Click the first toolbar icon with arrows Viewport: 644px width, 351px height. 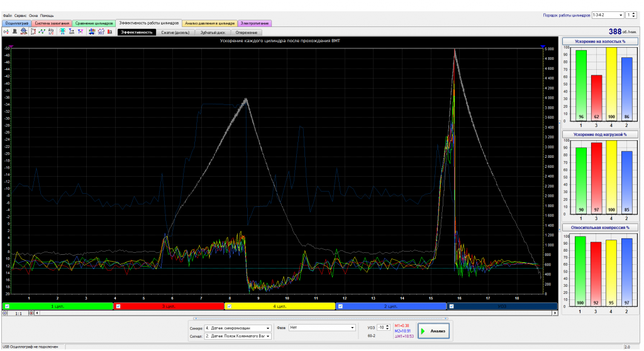point(6,31)
